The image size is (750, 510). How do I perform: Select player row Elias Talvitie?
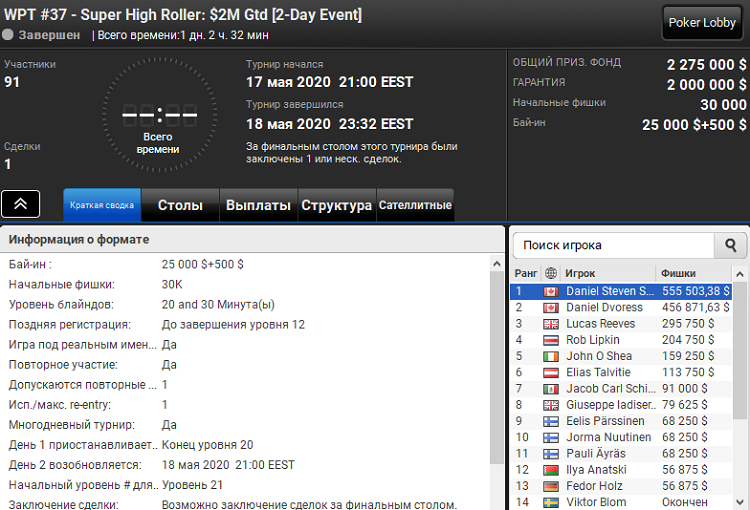pyautogui.click(x=621, y=373)
